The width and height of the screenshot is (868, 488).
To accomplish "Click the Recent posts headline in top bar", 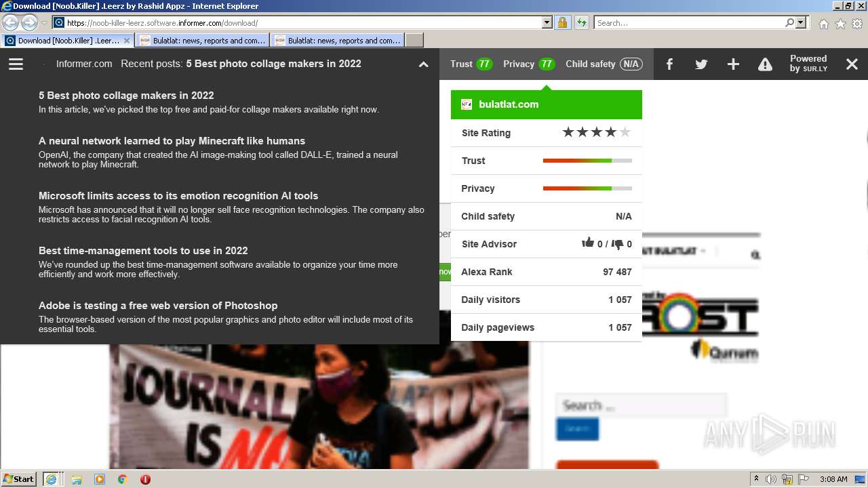I will click(x=273, y=64).
